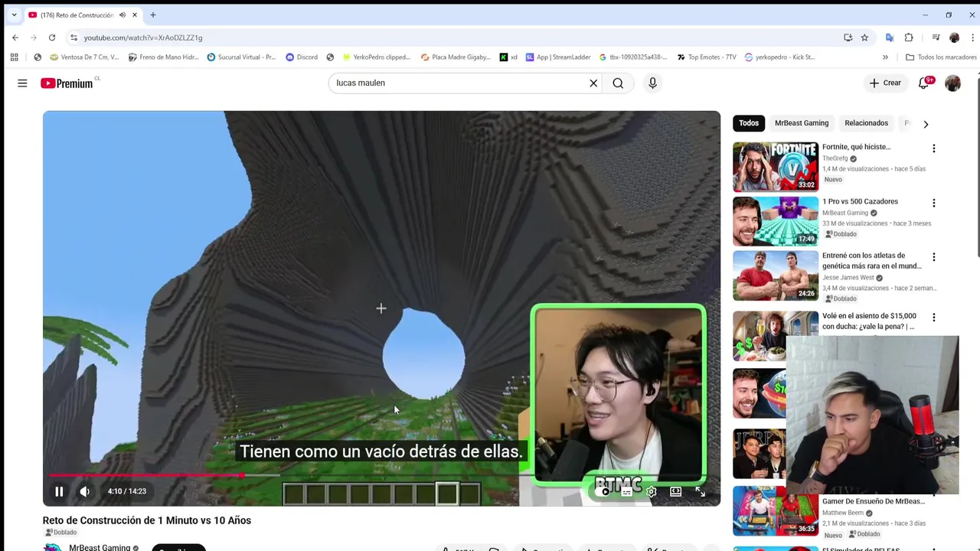The height and width of the screenshot is (551, 980).
Task: Mute the video volume
Action: click(x=85, y=491)
